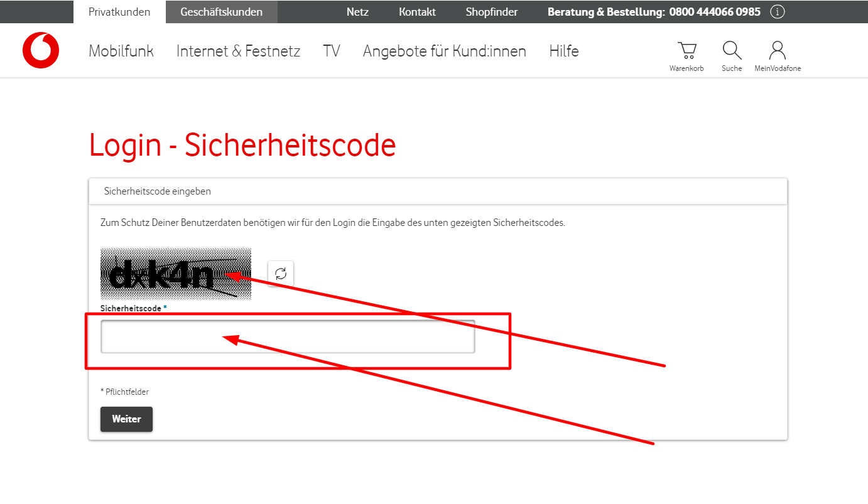Open the Internet & Festnetz menu
This screenshot has width=868, height=504.
[238, 51]
